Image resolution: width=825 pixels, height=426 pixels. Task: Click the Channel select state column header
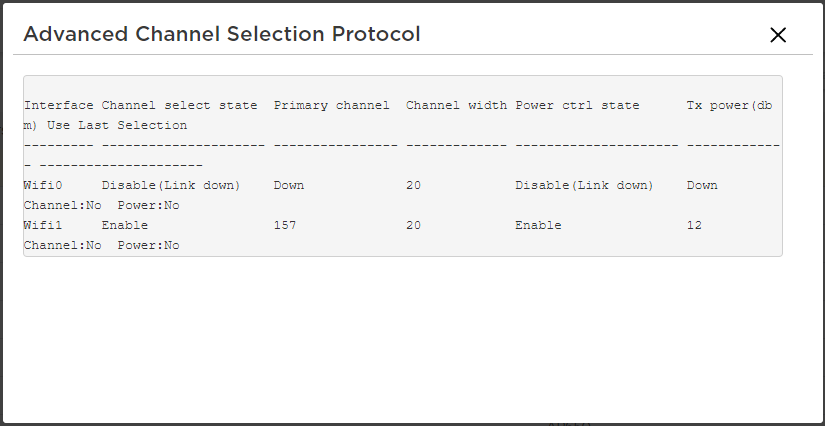(x=179, y=106)
